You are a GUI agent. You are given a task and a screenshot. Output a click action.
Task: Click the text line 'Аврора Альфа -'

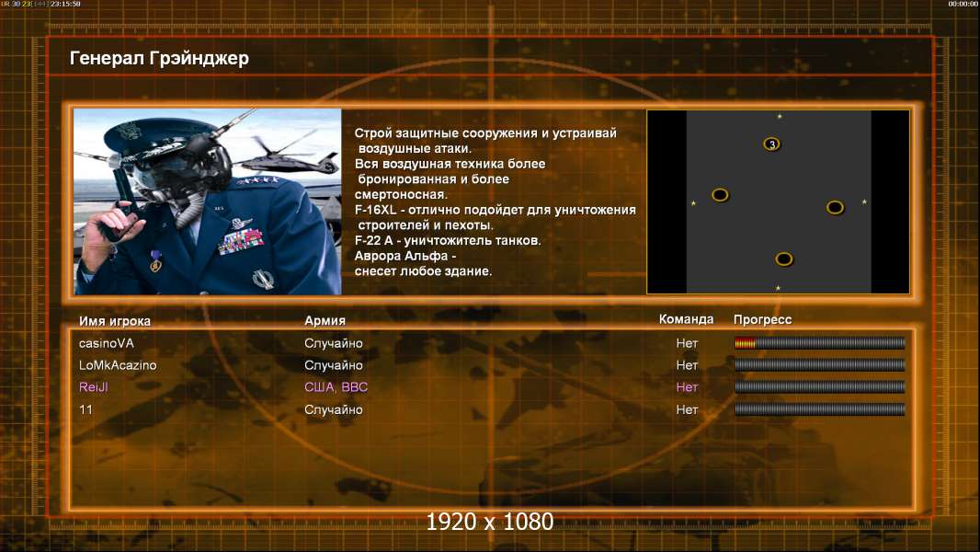coord(405,256)
